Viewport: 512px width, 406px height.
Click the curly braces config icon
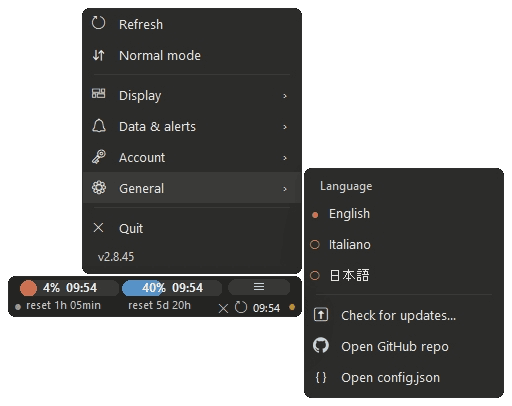coord(321,377)
